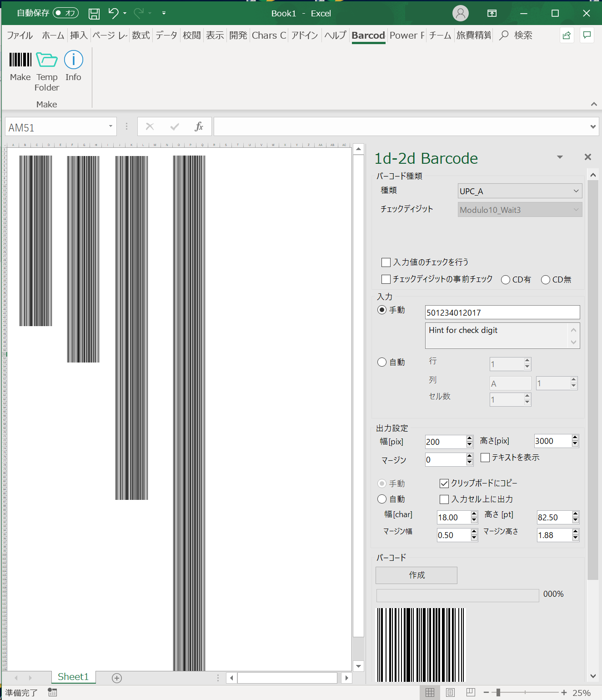Click the Save icon in title bar
The width and height of the screenshot is (602, 700).
pos(94,14)
